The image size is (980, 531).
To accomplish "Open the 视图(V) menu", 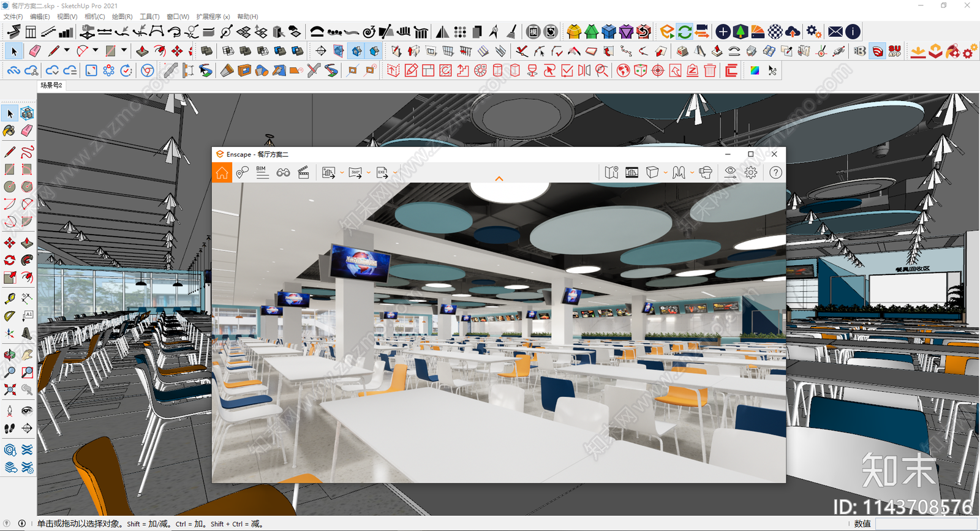I will click(x=67, y=17).
